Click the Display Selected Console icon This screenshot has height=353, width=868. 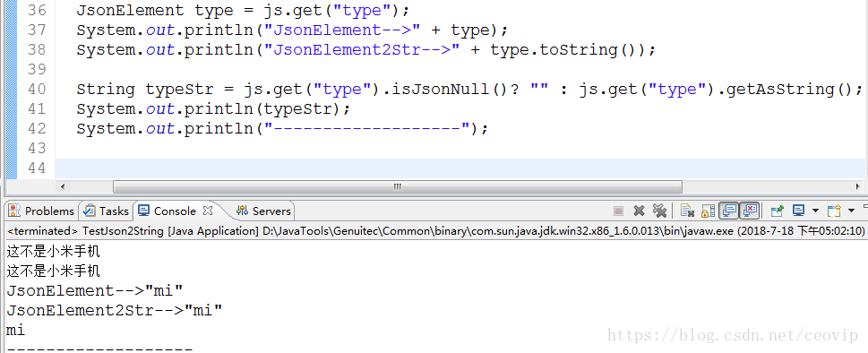798,211
